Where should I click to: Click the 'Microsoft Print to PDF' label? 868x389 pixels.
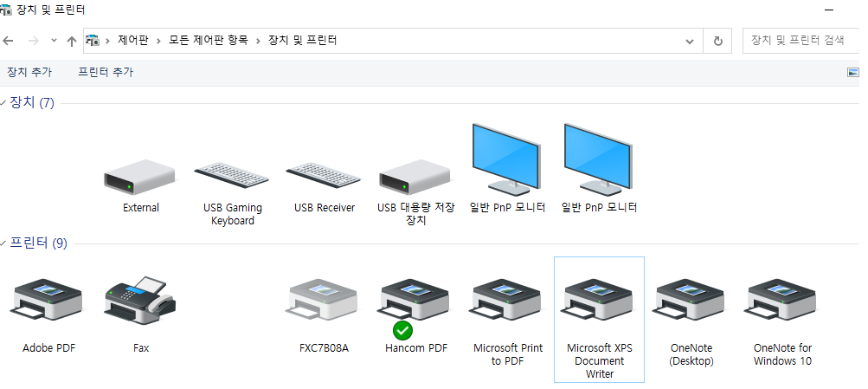pos(508,354)
